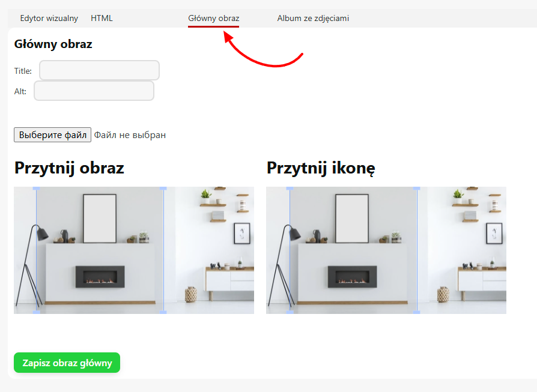This screenshot has width=537, height=392.
Task: Click the left crop border line in Przytnij ikonę
Action: [290, 250]
